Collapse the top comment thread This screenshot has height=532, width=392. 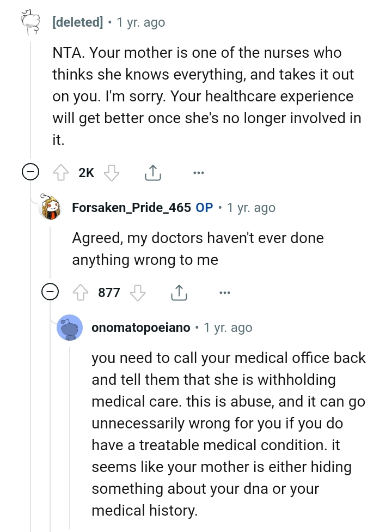(32, 172)
